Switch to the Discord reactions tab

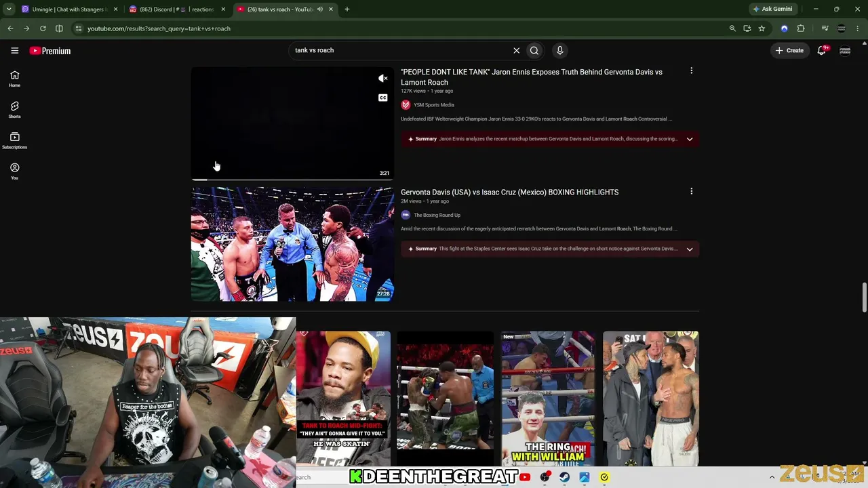coord(177,9)
